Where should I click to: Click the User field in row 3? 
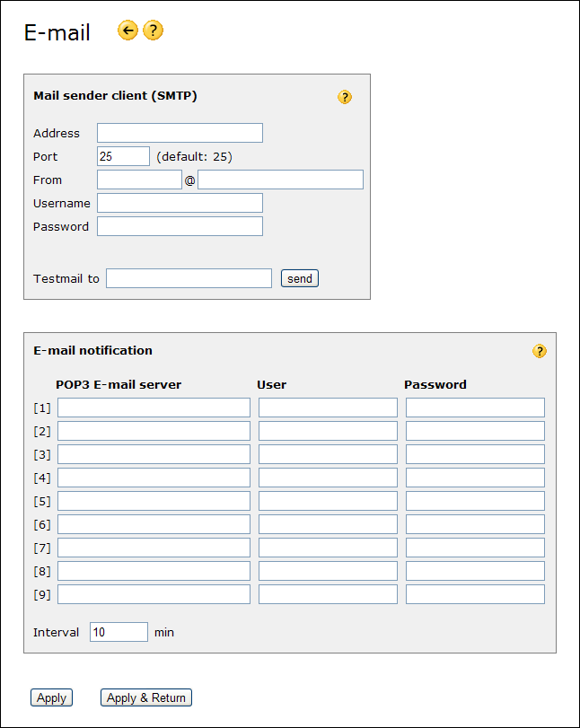(328, 454)
